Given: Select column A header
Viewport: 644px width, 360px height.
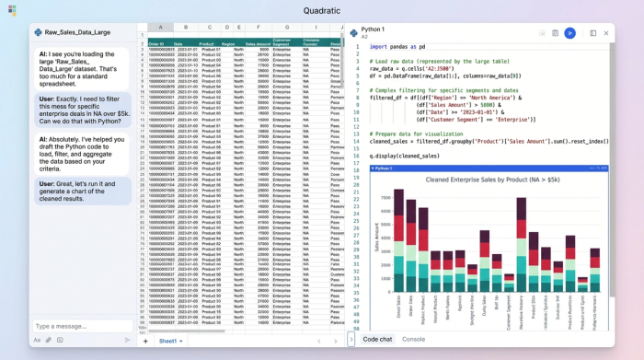Looking at the screenshot, I should point(161,27).
